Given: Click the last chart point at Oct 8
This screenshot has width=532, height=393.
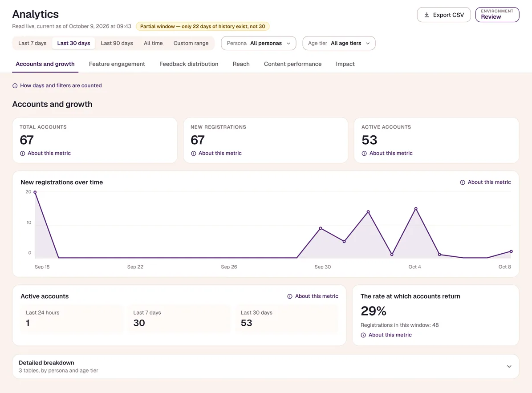Looking at the screenshot, I should point(511,251).
